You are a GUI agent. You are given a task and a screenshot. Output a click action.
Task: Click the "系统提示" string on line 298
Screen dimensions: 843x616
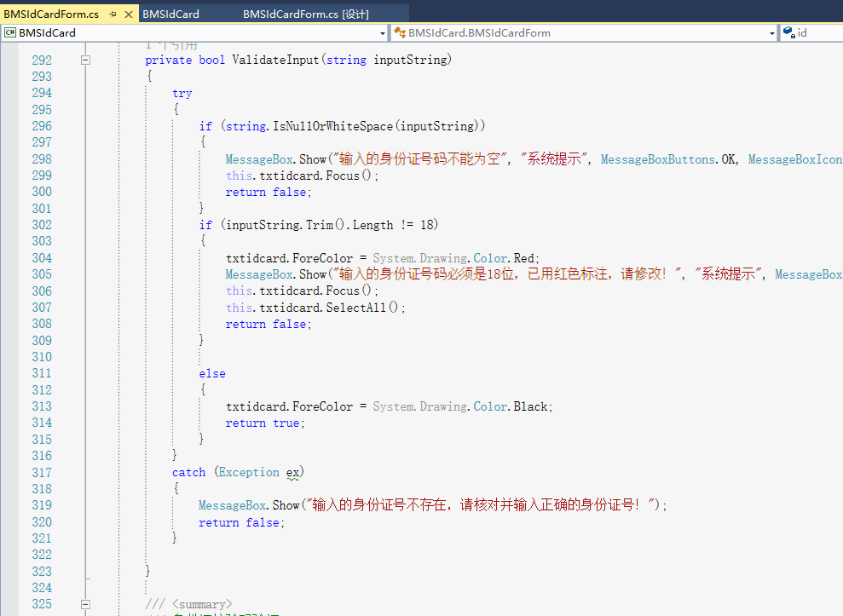pos(554,159)
